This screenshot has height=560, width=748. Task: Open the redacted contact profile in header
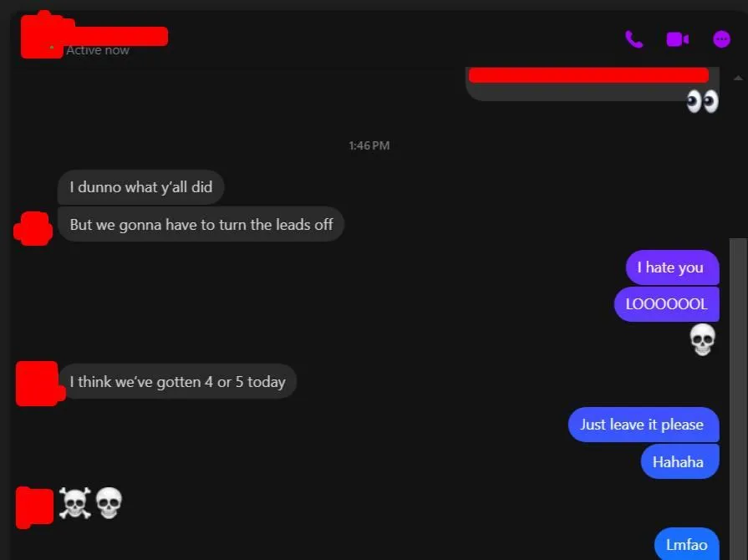[94, 35]
